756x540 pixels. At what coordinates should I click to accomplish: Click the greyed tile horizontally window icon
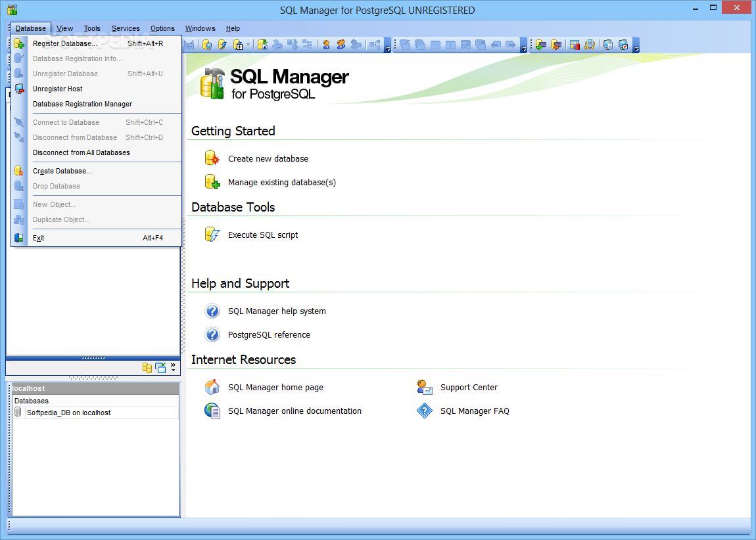[435, 45]
